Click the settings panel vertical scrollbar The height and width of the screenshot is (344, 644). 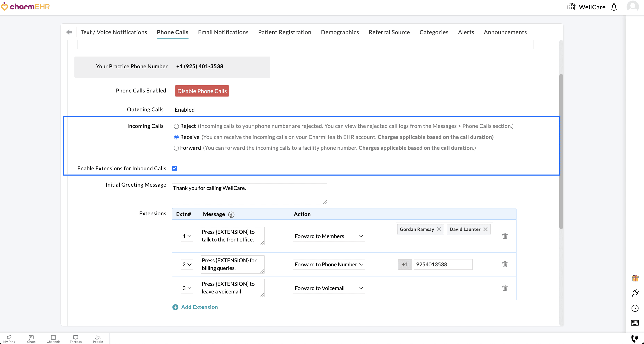tap(561, 151)
